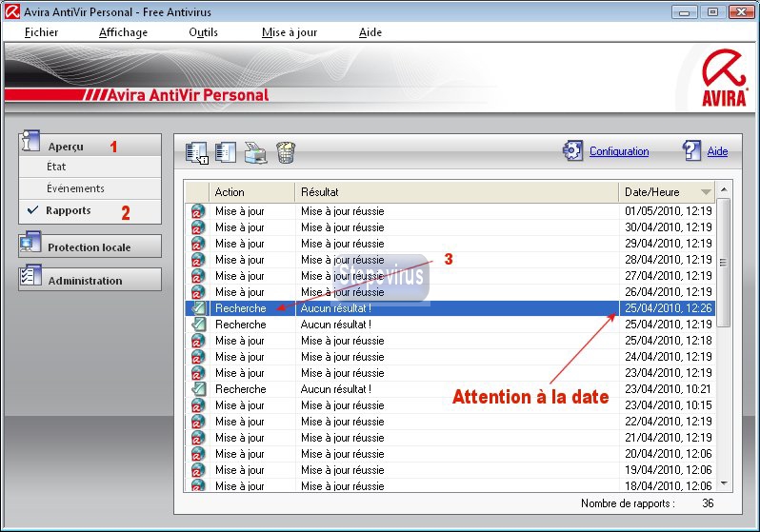
Task: Select 'Aucun résultat !' on 23/04/2010, 10:21 row
Action: (336, 389)
